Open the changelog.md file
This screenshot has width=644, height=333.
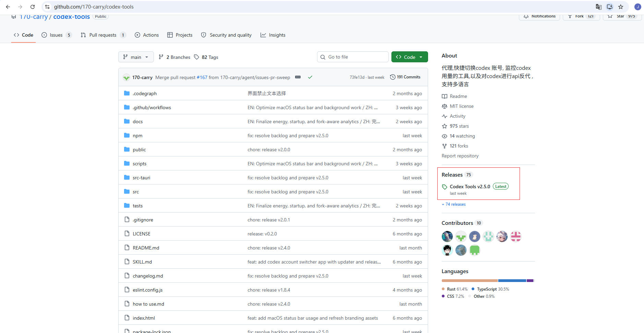[148, 276]
